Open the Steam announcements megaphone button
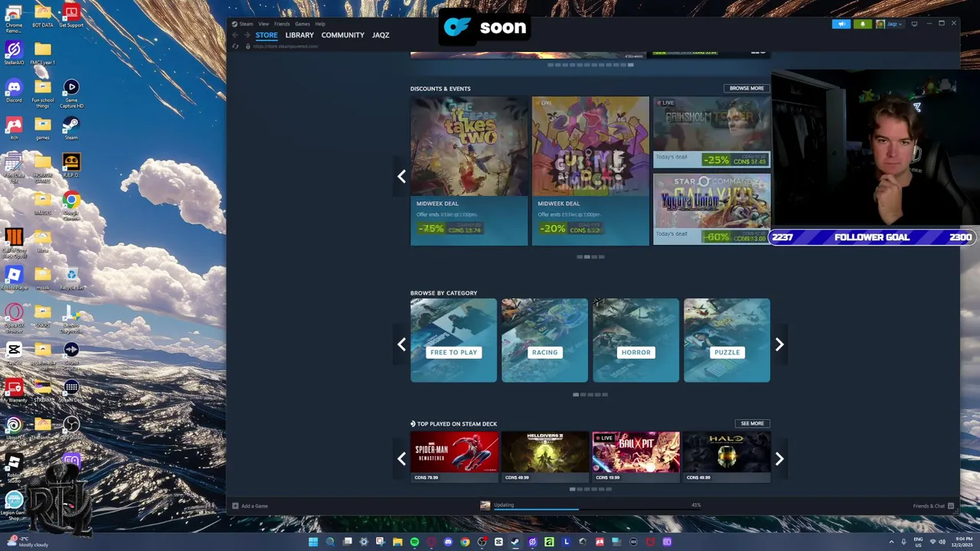Screen dimensions: 980x551 tap(841, 24)
